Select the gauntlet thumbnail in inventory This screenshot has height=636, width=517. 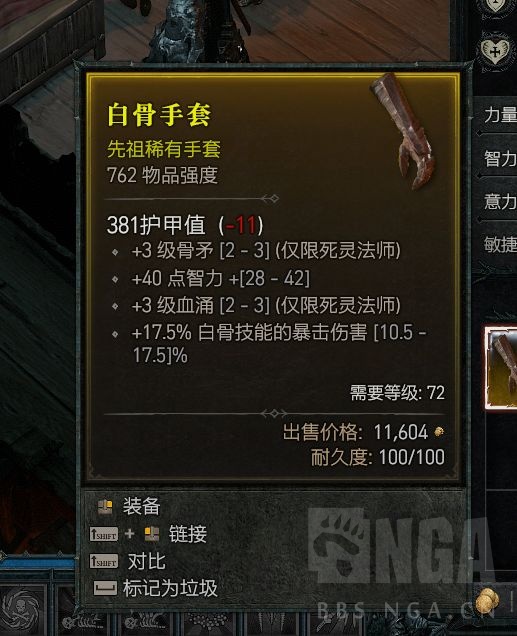pos(502,367)
